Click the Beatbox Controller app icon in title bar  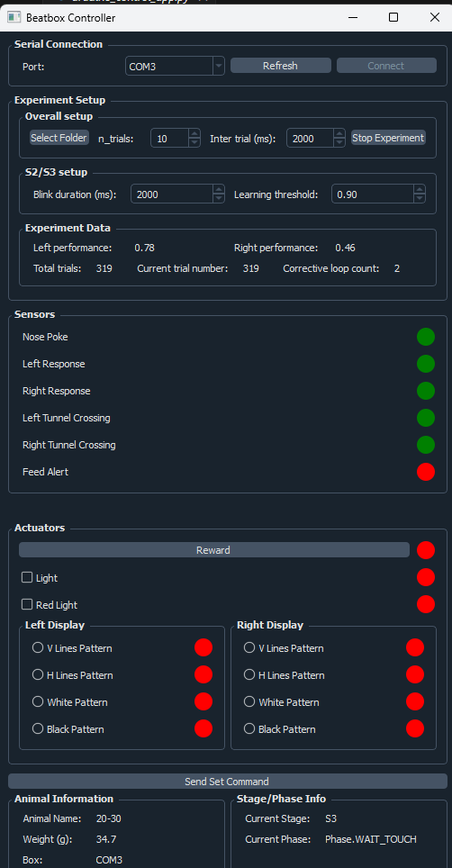[x=14, y=17]
